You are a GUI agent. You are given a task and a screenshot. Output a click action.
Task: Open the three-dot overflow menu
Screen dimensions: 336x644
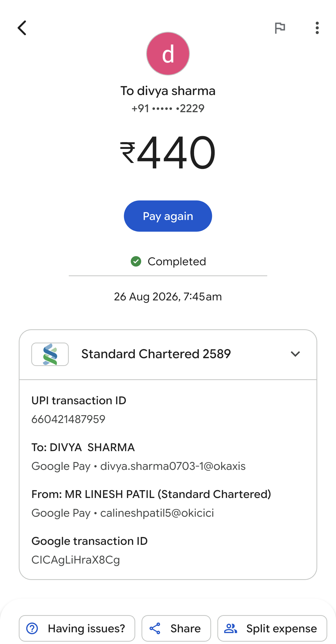pos(317,28)
